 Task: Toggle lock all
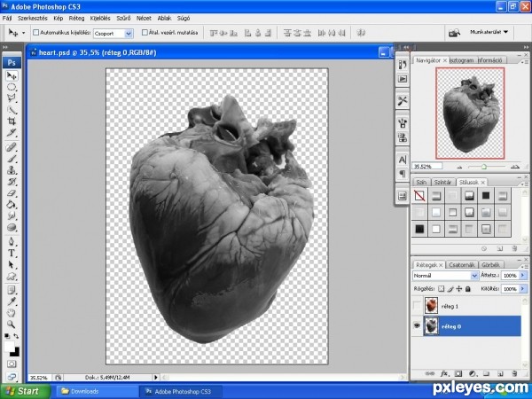pos(468,289)
